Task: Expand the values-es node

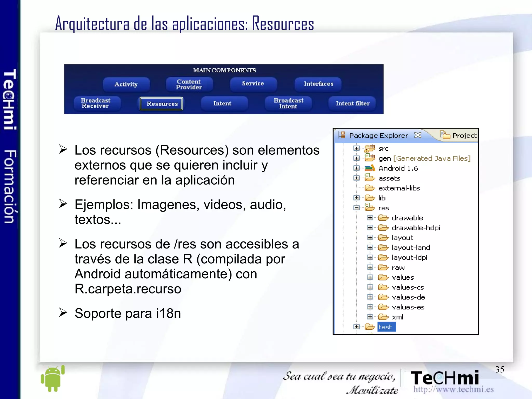Action: [370, 307]
